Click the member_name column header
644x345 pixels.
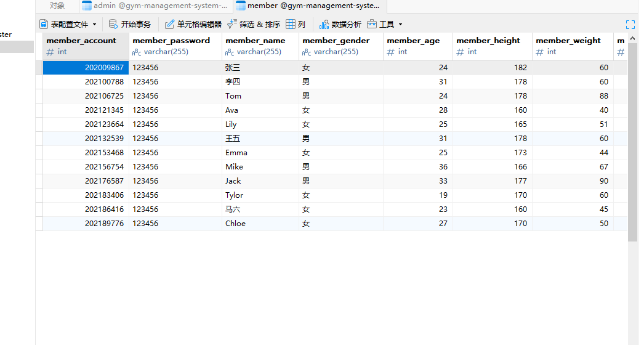coord(260,46)
